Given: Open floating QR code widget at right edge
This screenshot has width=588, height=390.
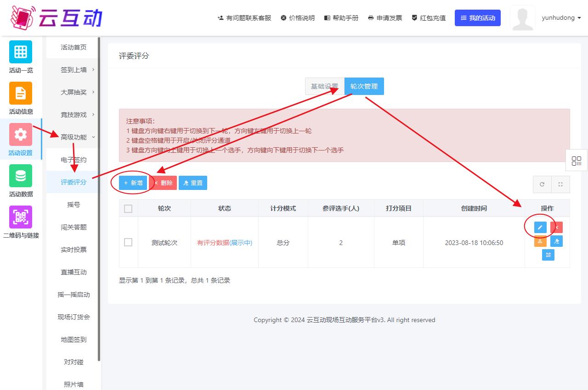Looking at the screenshot, I should (577, 161).
